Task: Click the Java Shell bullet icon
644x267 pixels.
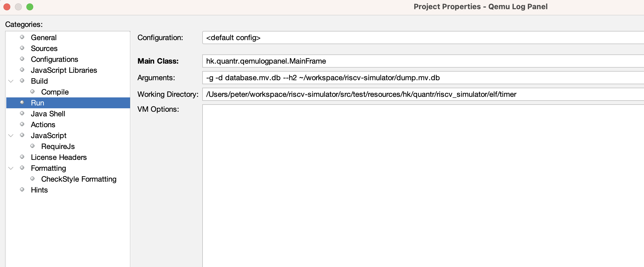Action: [x=22, y=113]
